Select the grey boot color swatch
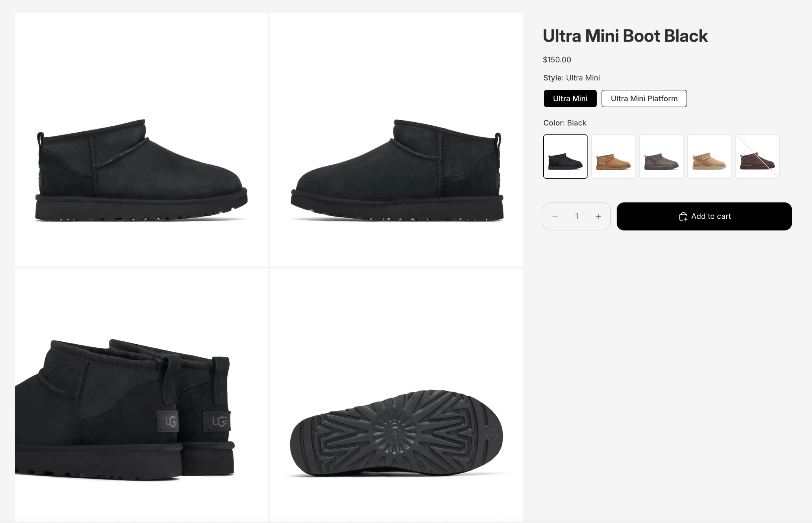Screen dimensions: 812x523 (x=661, y=156)
